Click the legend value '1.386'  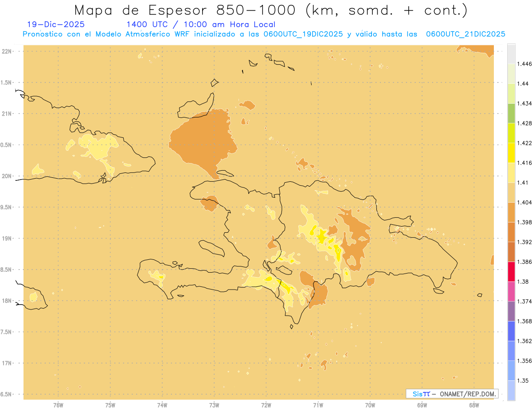click(525, 262)
